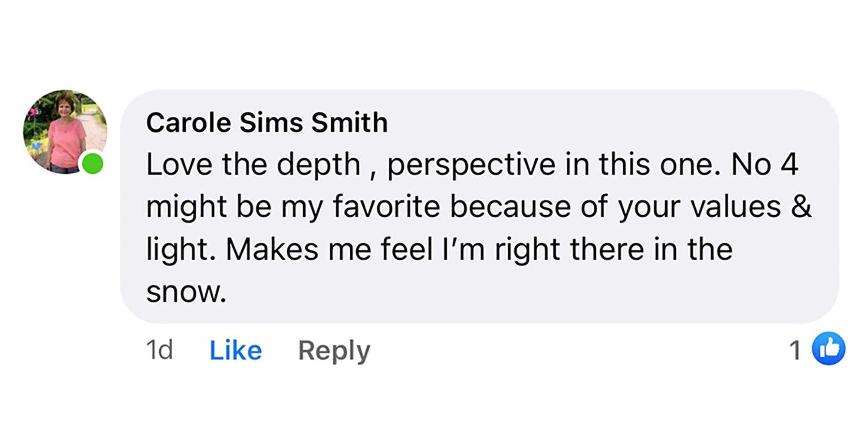Click "No 4" in the comment text

[764, 164]
